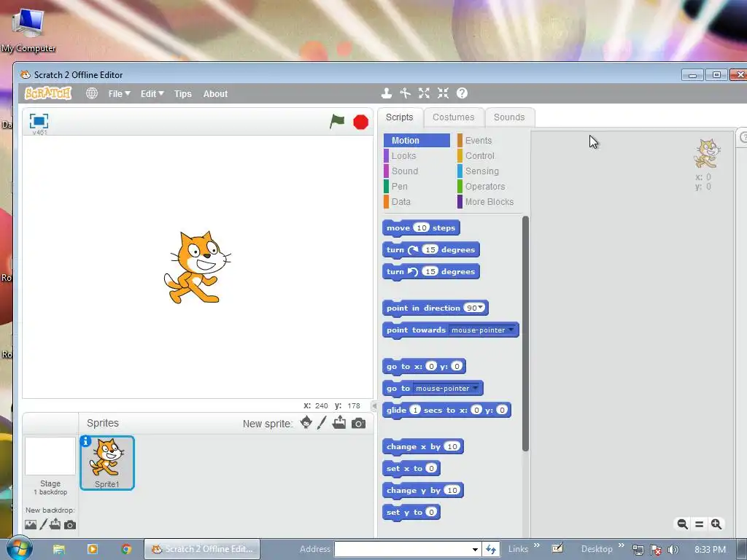Switch to the Costumes tab

(454, 117)
